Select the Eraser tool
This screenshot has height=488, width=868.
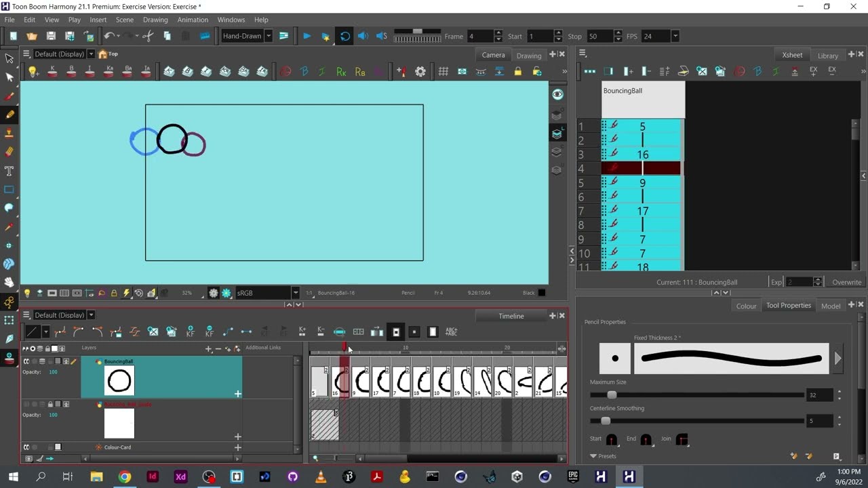pyautogui.click(x=9, y=152)
